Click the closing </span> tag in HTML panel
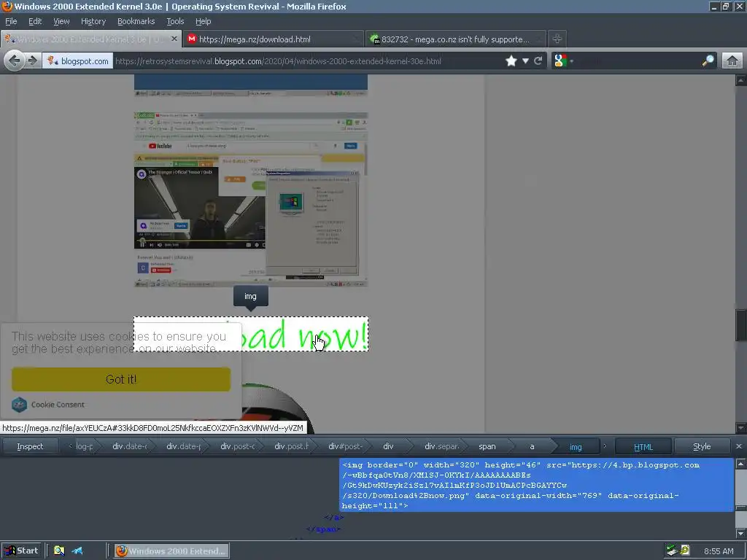Image resolution: width=747 pixels, height=560 pixels. pos(323,529)
